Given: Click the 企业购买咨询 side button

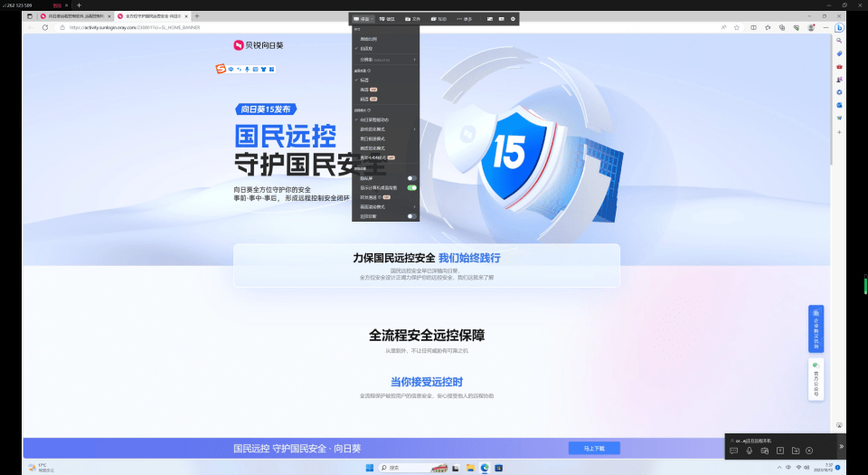Looking at the screenshot, I should 816,328.
